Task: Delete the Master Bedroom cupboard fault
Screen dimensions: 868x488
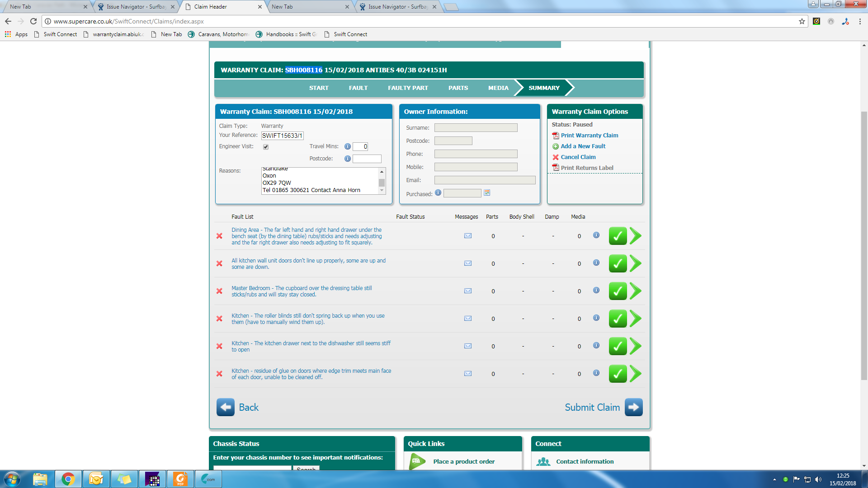Action: coord(219,291)
